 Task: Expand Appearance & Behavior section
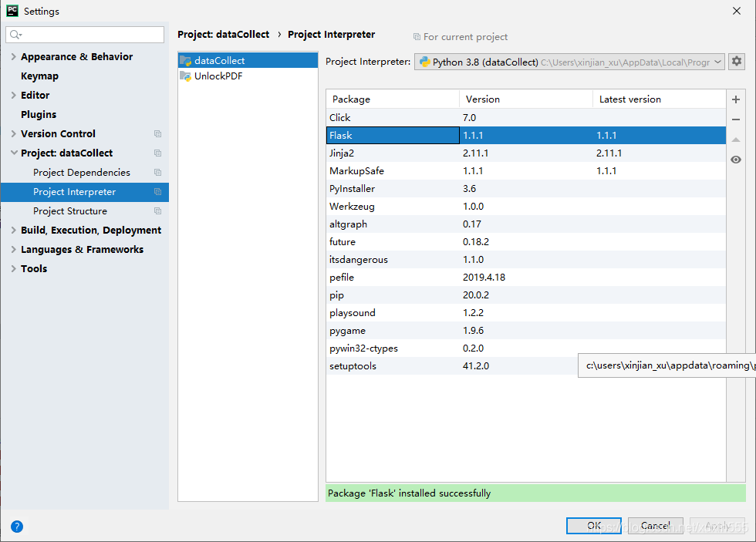(x=14, y=56)
